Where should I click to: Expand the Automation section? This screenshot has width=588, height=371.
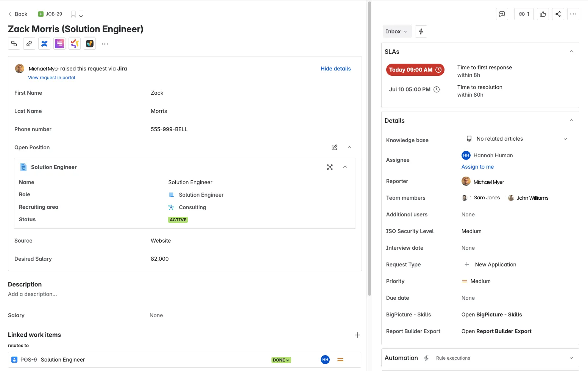571,358
